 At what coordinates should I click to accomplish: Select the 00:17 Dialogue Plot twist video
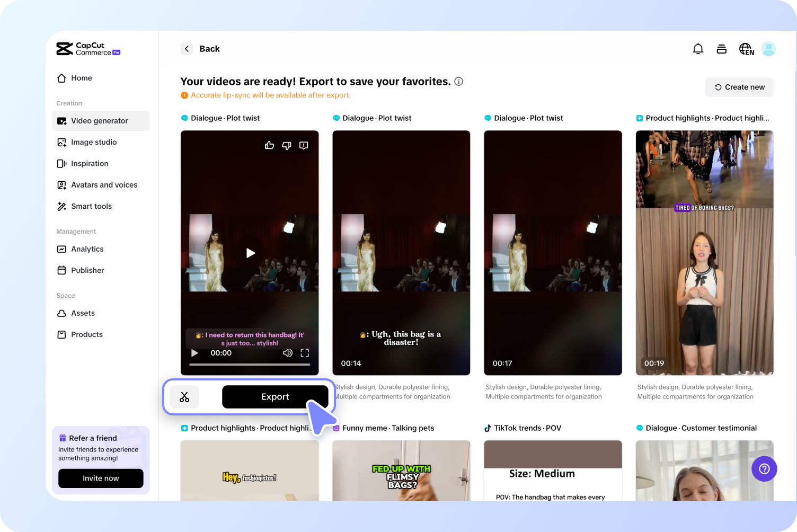(x=553, y=253)
